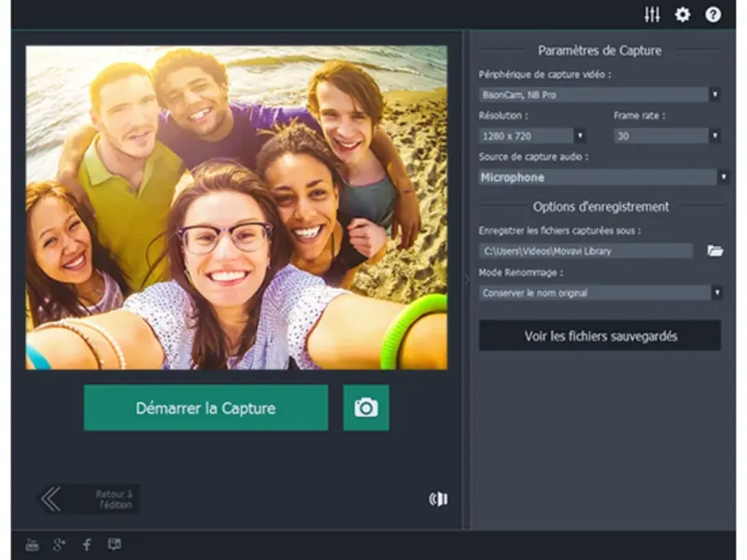Toggle the speaker volume icon
Viewport: 747px width, 560px height.
(438, 499)
